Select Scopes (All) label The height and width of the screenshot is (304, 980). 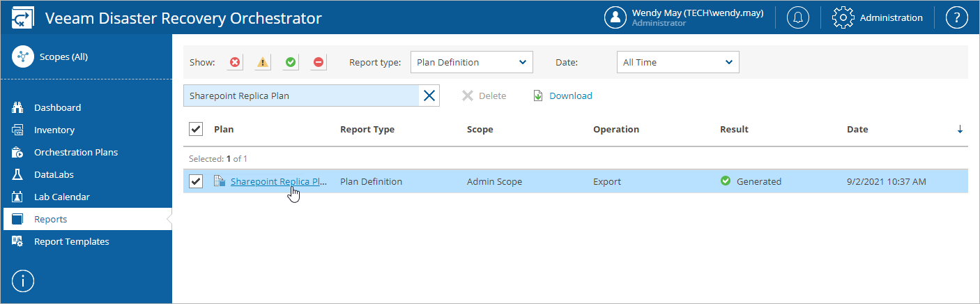click(x=63, y=57)
